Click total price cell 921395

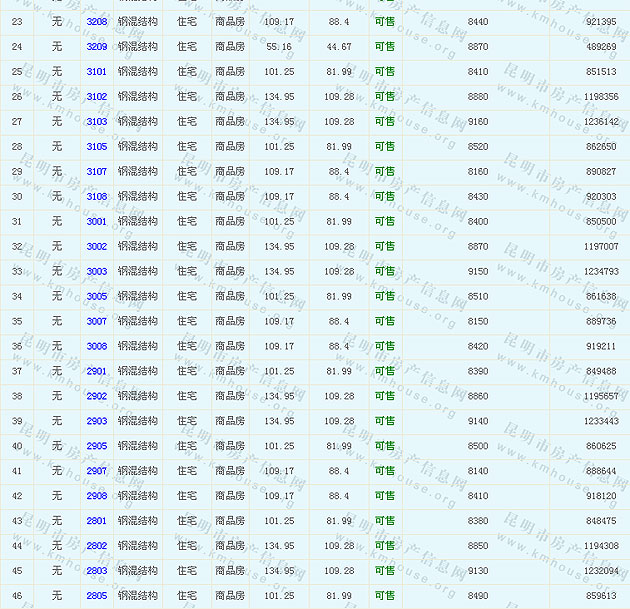click(x=601, y=22)
